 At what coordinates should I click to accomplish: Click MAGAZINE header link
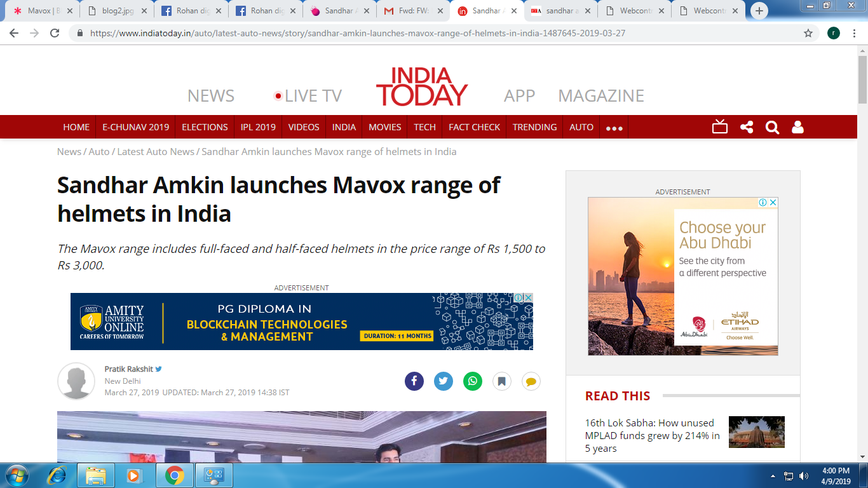pos(601,96)
